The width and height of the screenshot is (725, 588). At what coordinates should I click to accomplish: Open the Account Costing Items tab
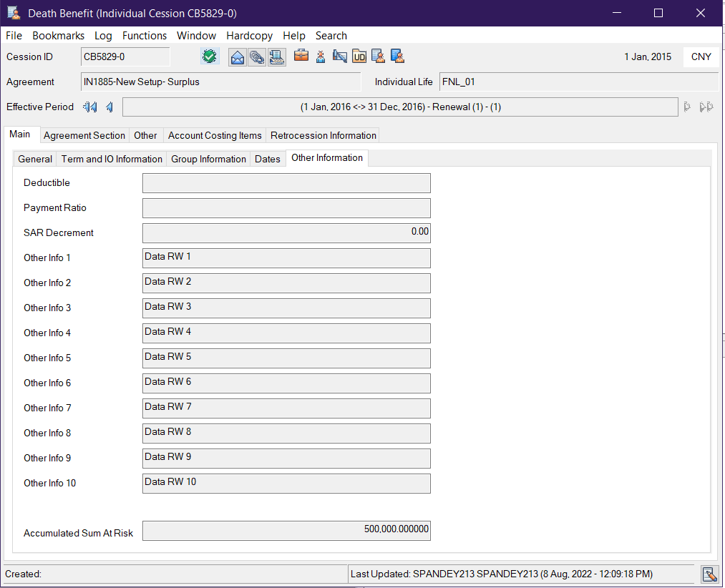[215, 135]
